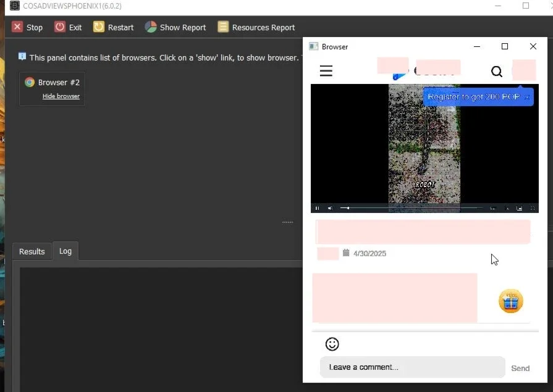The image size is (553, 392).
Task: Click the Exit power icon
Action: [59, 27]
